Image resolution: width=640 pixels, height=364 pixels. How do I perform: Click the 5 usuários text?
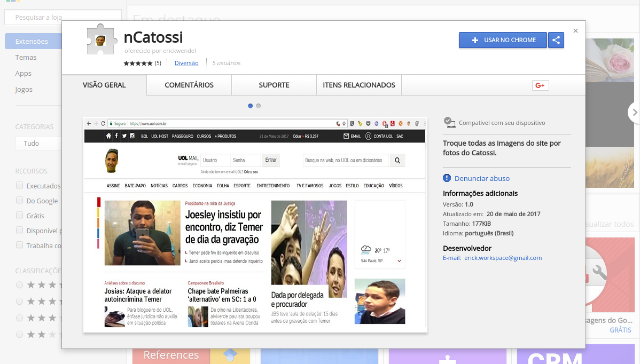tap(226, 63)
